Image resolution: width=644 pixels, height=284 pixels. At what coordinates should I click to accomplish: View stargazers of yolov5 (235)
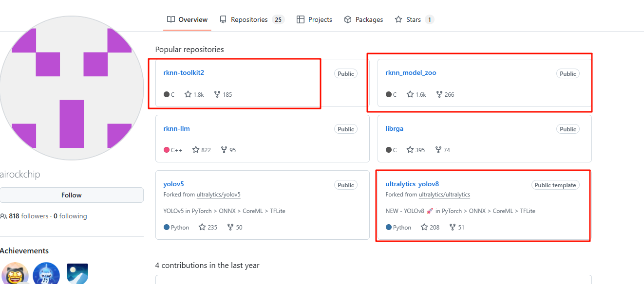click(x=208, y=227)
